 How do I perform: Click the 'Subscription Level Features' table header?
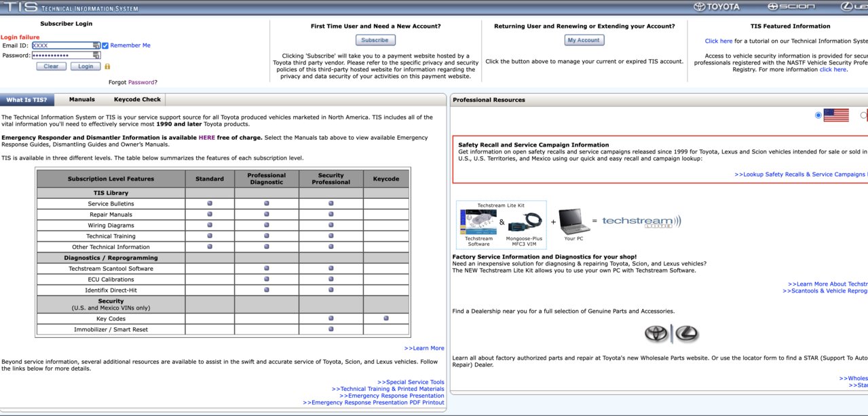pos(111,179)
